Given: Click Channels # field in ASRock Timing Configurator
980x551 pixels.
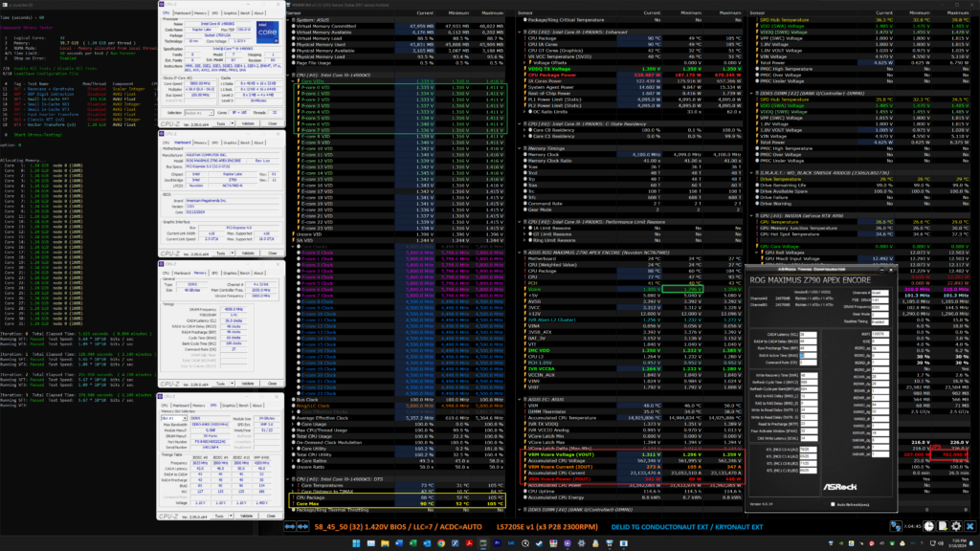Looking at the screenshot, I should tap(880, 293).
